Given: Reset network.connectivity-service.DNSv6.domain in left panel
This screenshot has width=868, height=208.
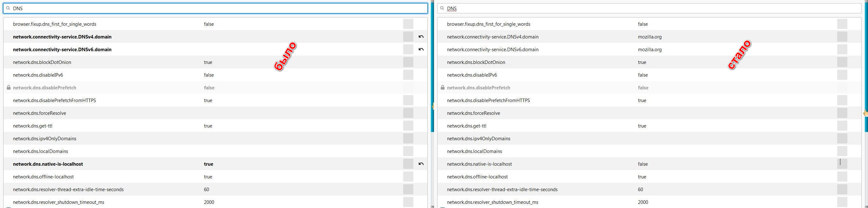Looking at the screenshot, I should pos(421,50).
